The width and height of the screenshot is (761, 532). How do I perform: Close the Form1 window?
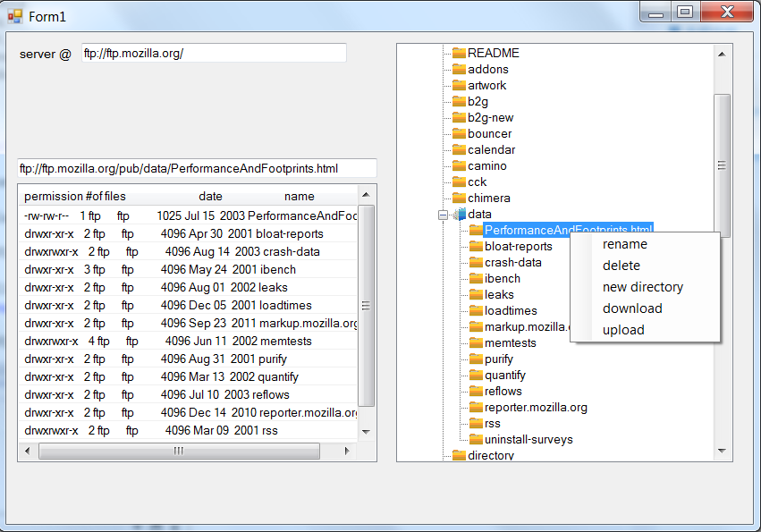(726, 12)
